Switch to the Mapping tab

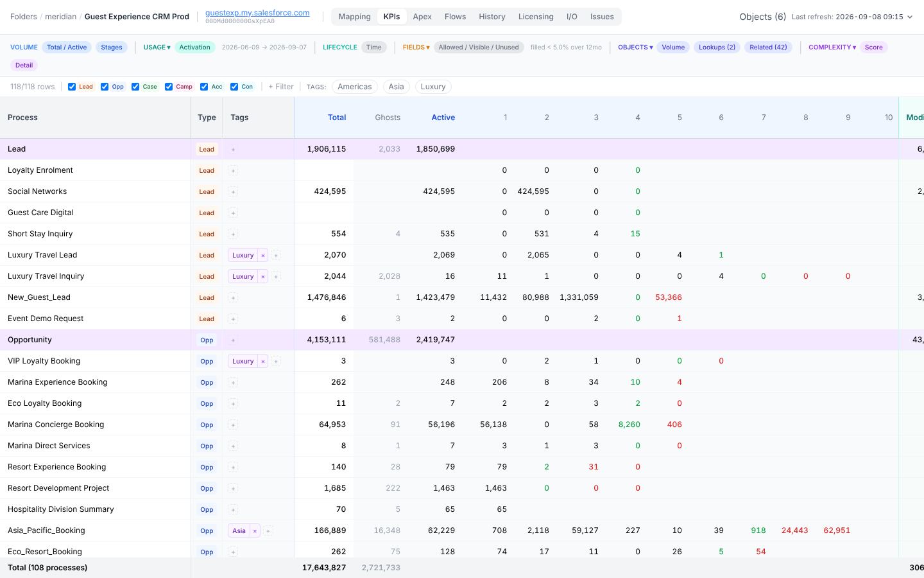point(355,17)
